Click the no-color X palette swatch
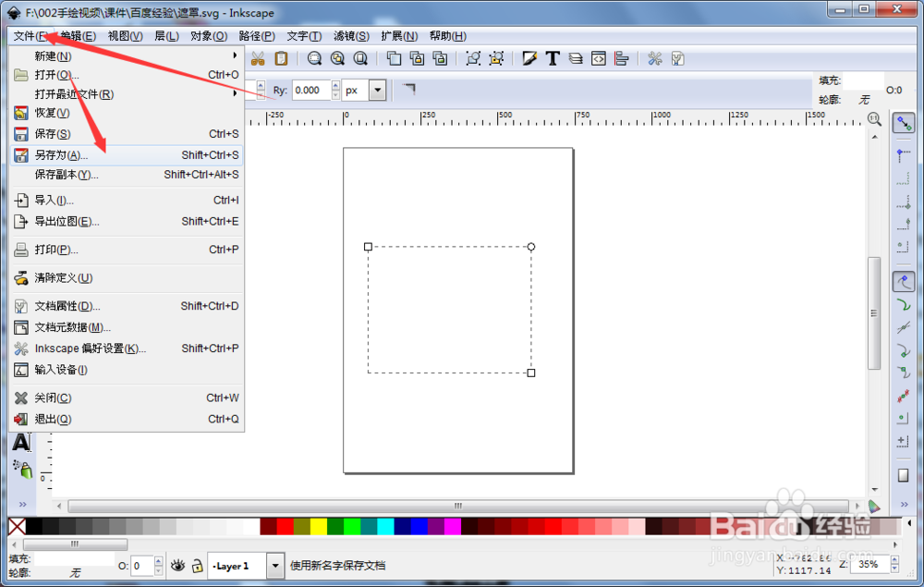This screenshot has width=924, height=587. pos(17,526)
